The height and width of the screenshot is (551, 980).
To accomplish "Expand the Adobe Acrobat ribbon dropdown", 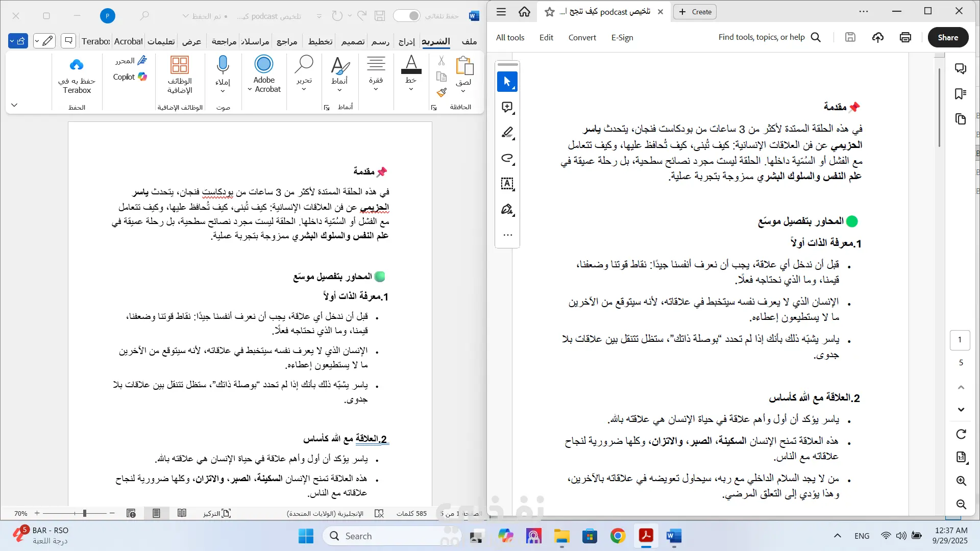I will point(250,89).
